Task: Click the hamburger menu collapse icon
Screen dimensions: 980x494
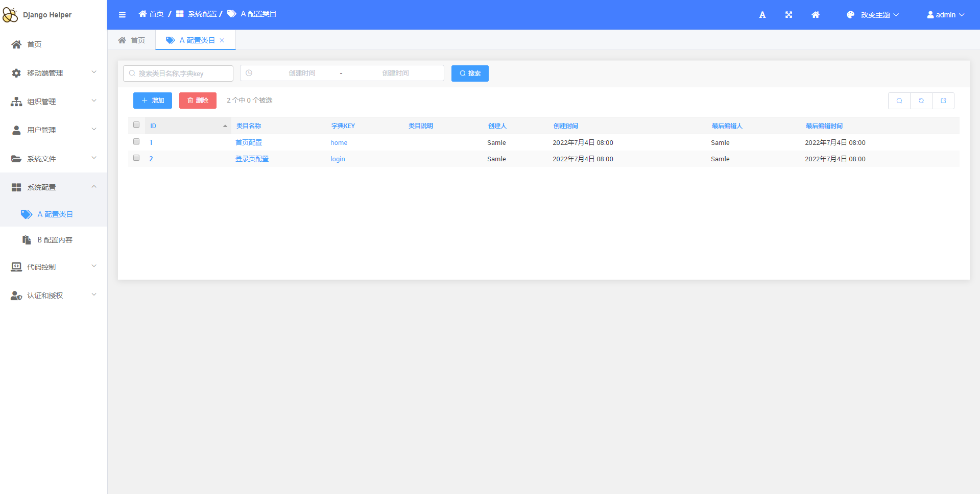Action: click(x=122, y=15)
